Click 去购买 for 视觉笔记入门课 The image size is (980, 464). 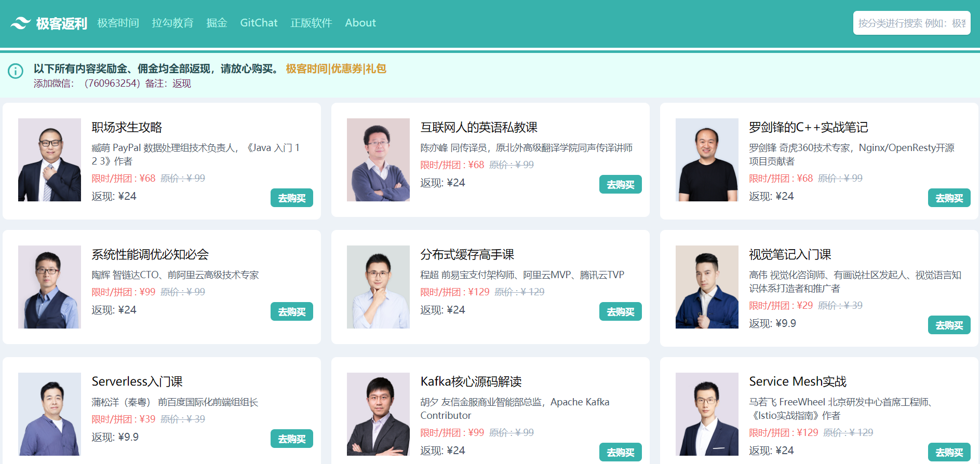949,325
